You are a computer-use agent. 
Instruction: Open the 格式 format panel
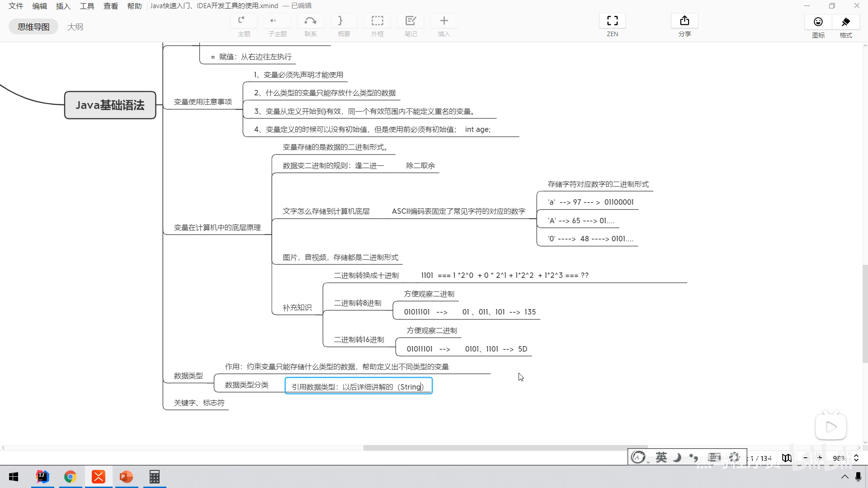(x=845, y=22)
